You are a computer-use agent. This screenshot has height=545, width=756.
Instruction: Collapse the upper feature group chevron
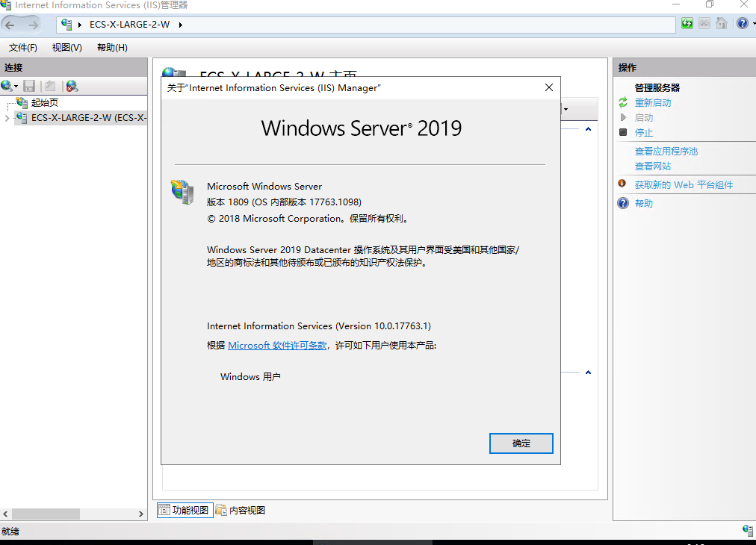pyautogui.click(x=588, y=129)
